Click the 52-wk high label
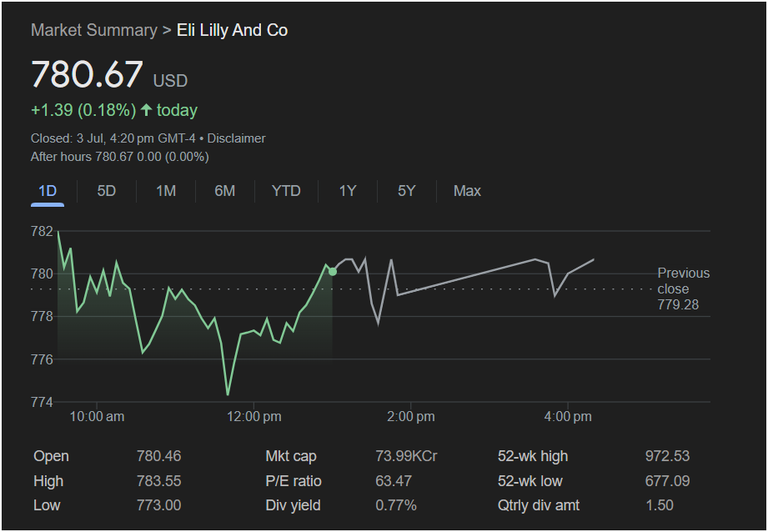The width and height of the screenshot is (768, 532). click(x=532, y=456)
